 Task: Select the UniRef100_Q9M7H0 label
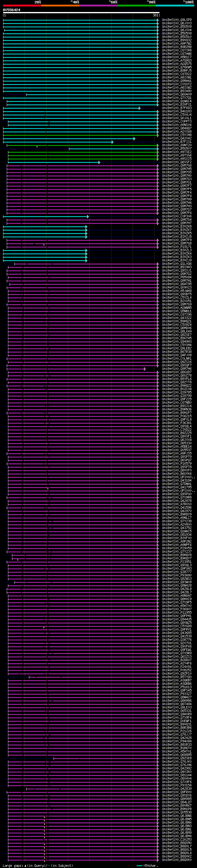pos(177,176)
